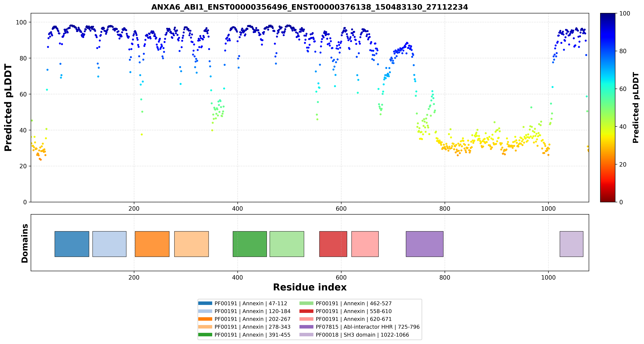Click the legend swatch for SH3 domain 1022-1066
Viewport: 644px width, 344px height.
coord(306,335)
